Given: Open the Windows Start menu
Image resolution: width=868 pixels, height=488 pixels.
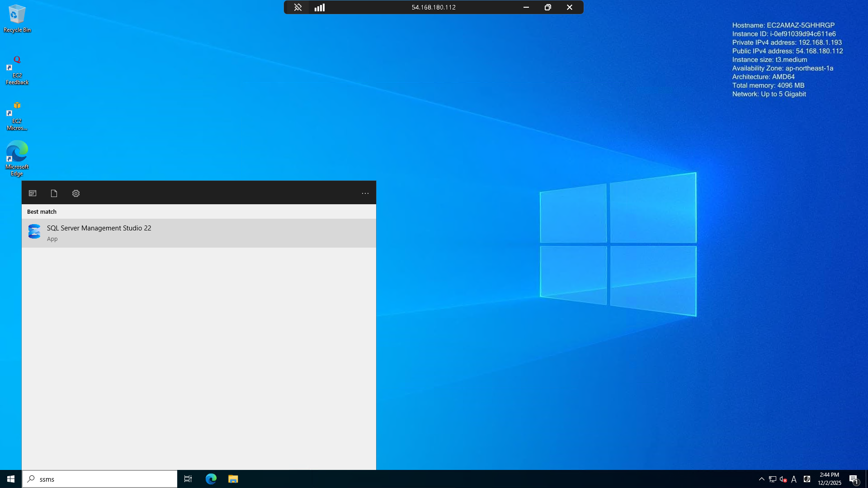Looking at the screenshot, I should 11,479.
